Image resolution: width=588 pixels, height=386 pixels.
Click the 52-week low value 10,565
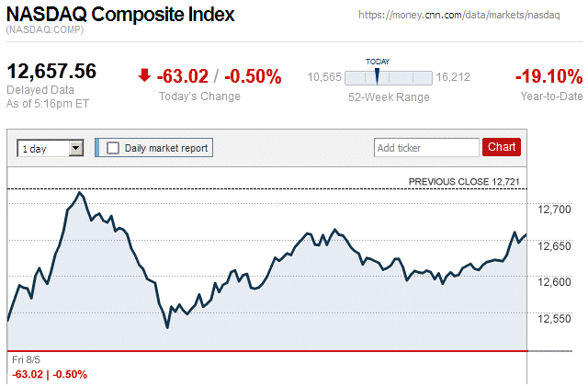click(x=323, y=77)
